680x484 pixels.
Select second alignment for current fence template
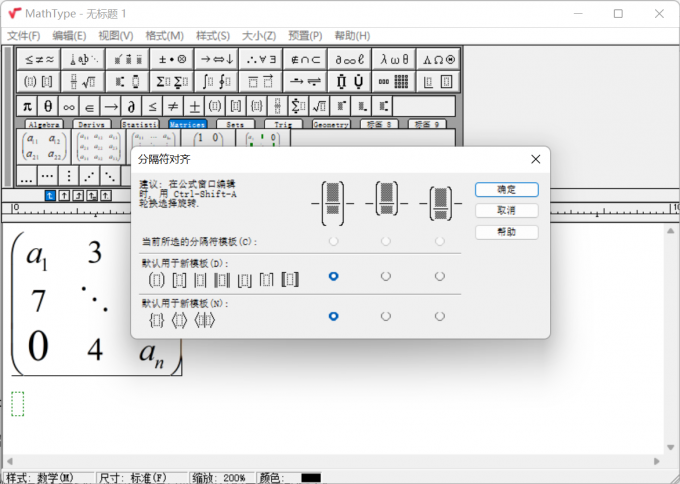click(386, 241)
